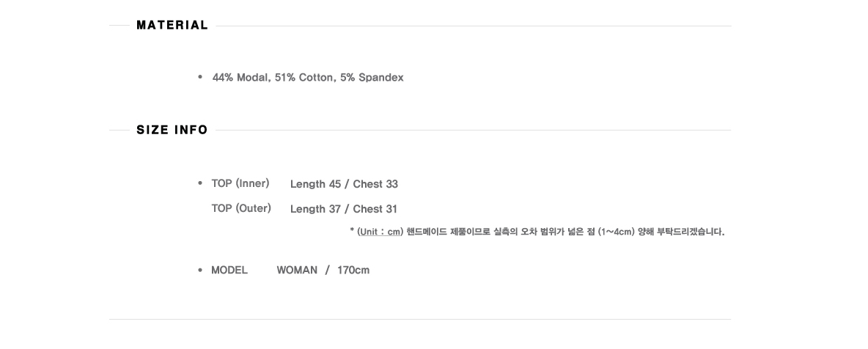Click the bullet before TOP (Inner)

(200, 183)
